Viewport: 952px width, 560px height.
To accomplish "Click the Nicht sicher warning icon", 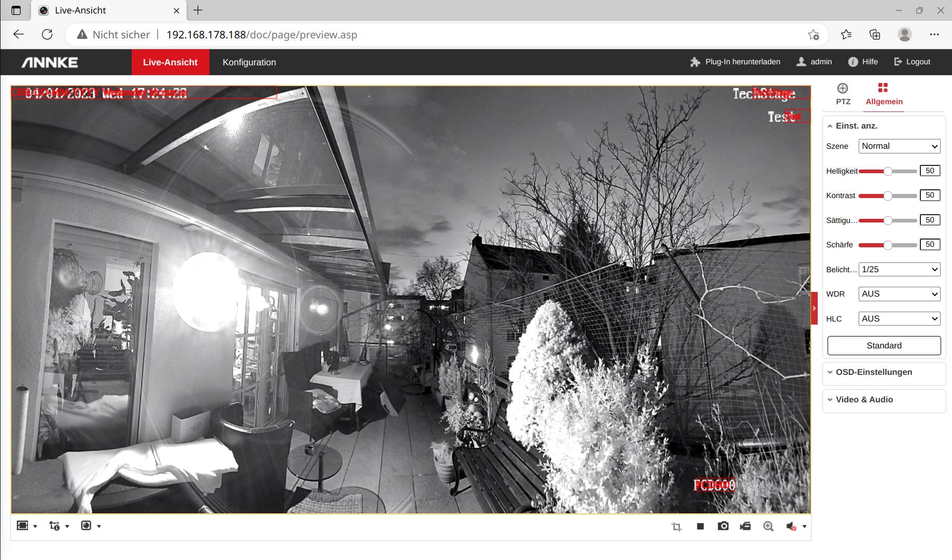I will (82, 35).
